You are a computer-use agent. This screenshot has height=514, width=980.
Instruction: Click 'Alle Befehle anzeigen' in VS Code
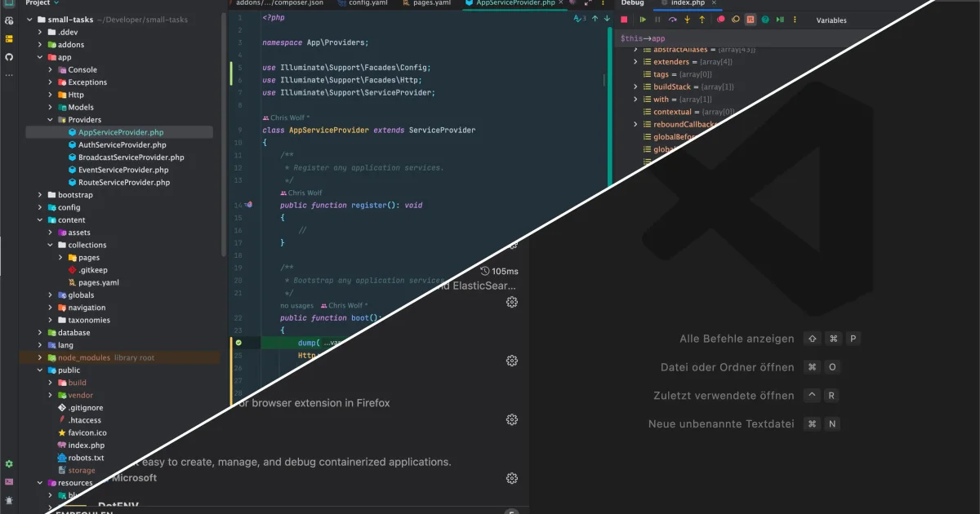coord(737,339)
